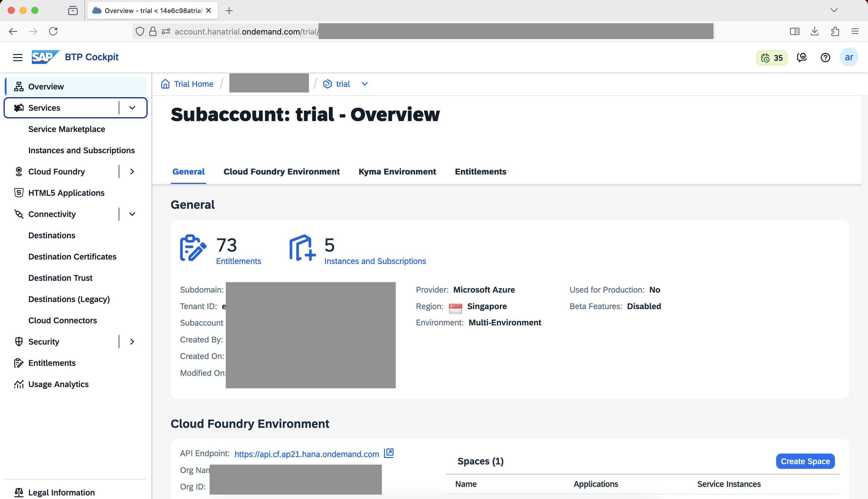Click the site security lock icon
Image resolution: width=868 pixels, height=499 pixels.
tap(153, 32)
